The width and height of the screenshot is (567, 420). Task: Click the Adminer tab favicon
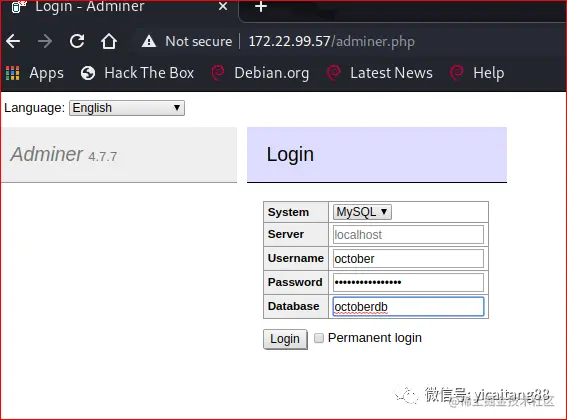click(19, 6)
